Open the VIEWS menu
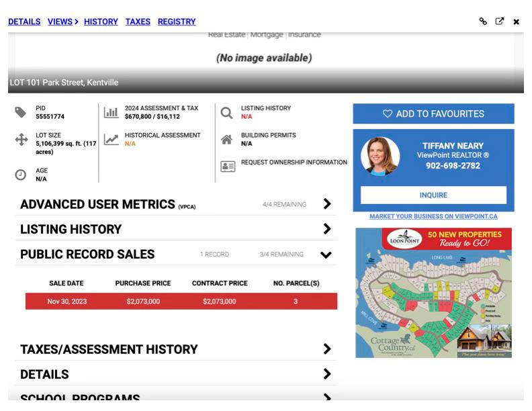Image resolution: width=532 pixels, height=411 pixels. 62,21
